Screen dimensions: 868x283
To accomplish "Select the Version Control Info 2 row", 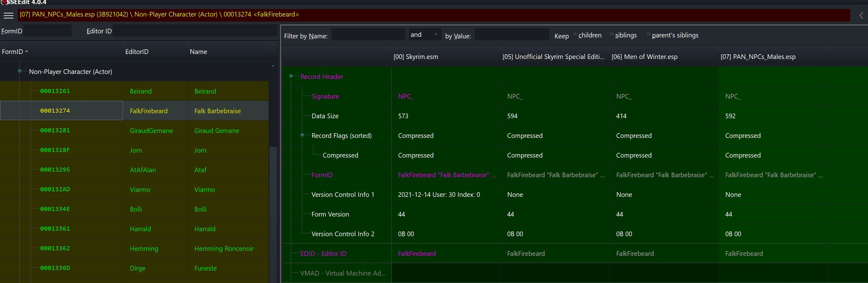I will tap(343, 234).
